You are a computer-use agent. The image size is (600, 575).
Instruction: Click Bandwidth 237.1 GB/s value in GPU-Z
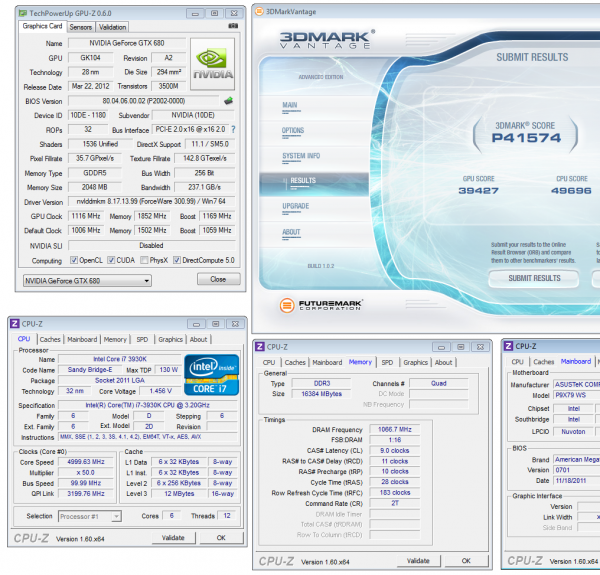205,187
